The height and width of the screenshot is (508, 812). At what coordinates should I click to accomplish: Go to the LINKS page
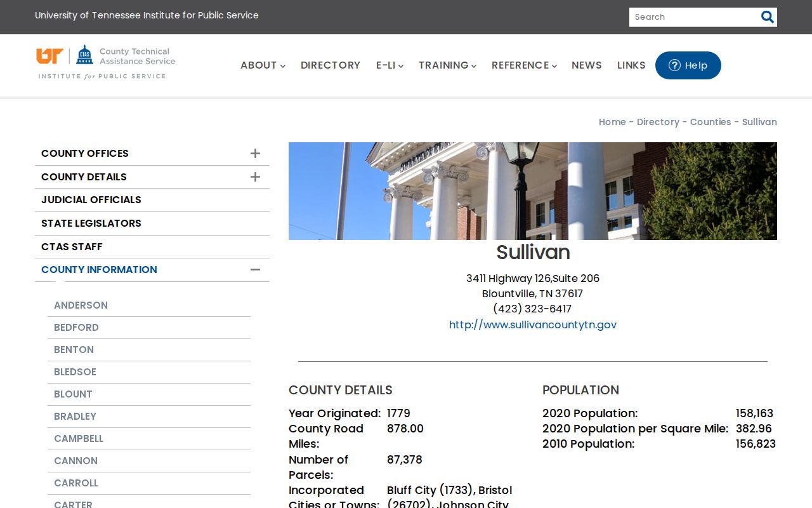(631, 65)
